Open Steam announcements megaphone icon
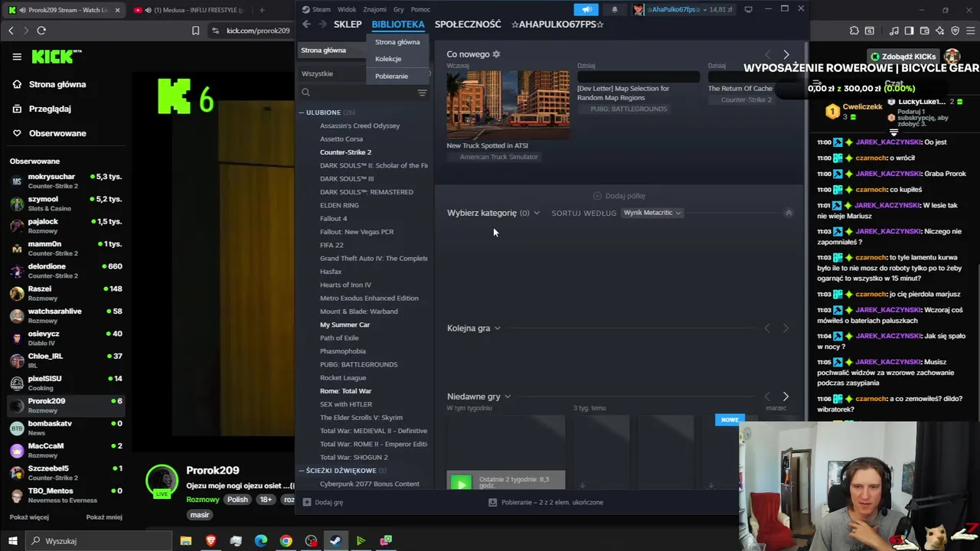This screenshot has width=980, height=551. coord(586,9)
